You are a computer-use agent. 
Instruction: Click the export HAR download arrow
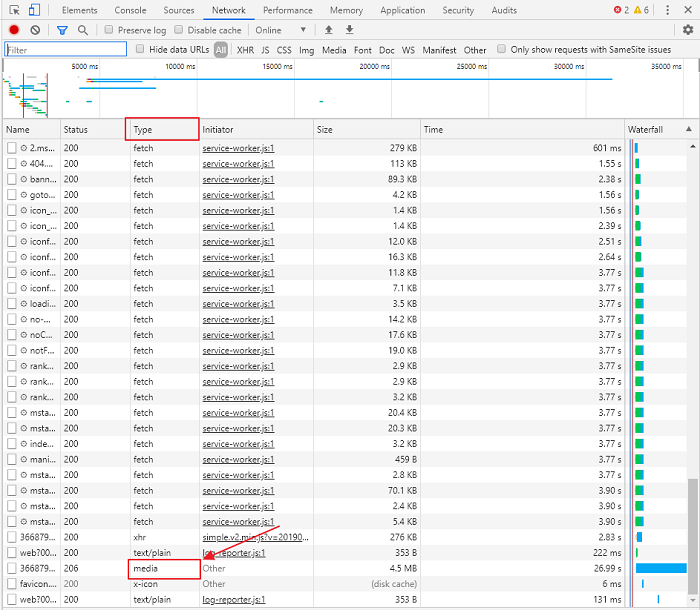tap(349, 30)
